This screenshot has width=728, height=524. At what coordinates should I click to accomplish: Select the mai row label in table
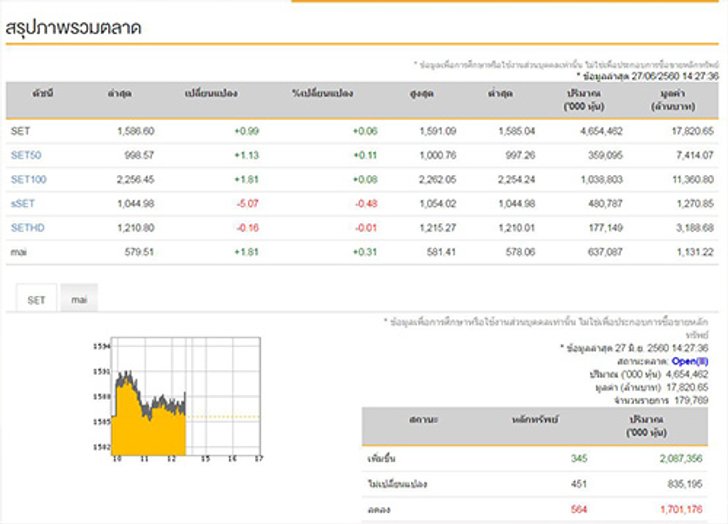tap(19, 252)
